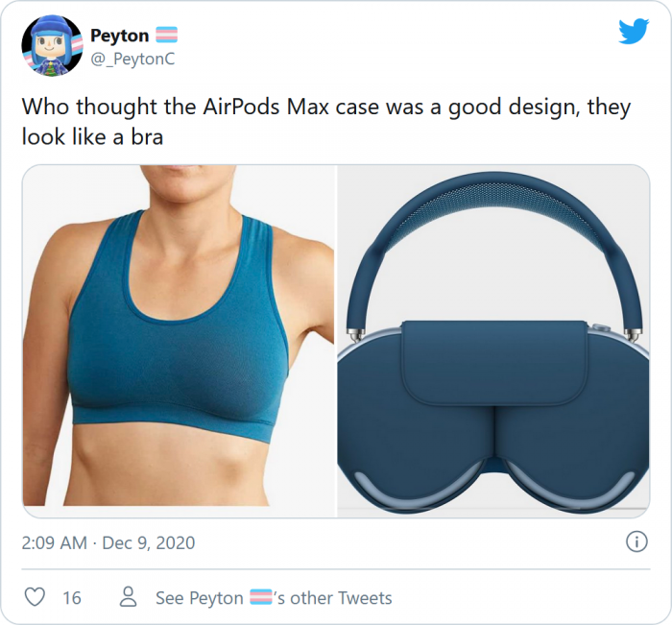Open the Dec 9, 2020 date link
Screen dimensions: 672x625
[x=149, y=542]
